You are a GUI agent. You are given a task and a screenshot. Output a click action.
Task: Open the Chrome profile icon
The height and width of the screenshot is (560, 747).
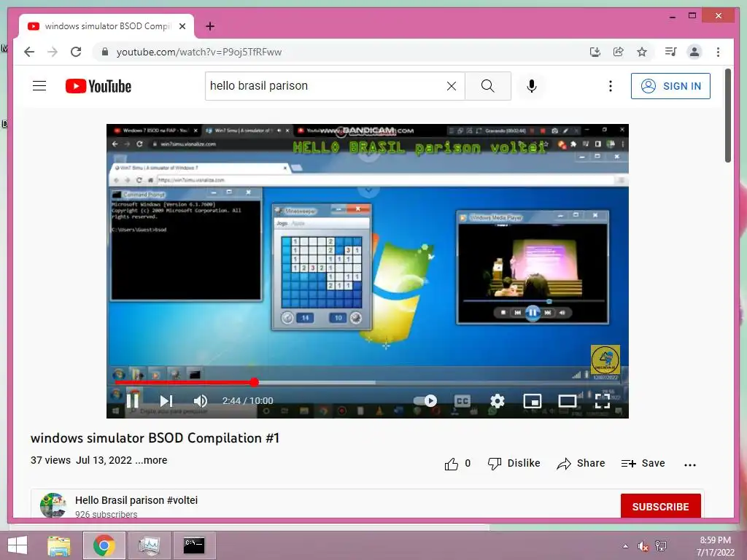pos(694,52)
